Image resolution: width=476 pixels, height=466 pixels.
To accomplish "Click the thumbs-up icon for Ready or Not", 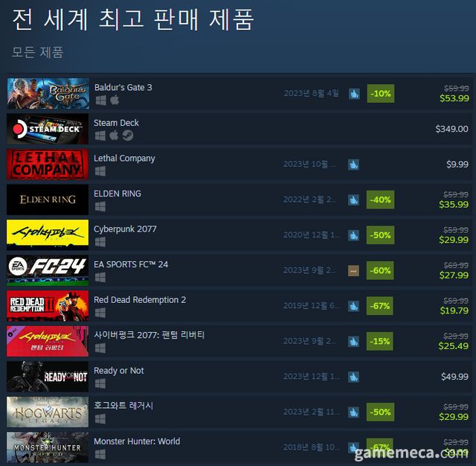I will tap(353, 377).
